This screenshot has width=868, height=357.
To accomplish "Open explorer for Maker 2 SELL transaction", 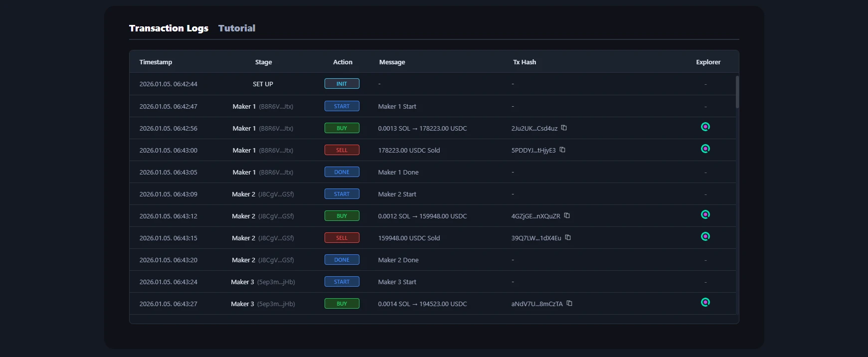I will [x=705, y=236].
